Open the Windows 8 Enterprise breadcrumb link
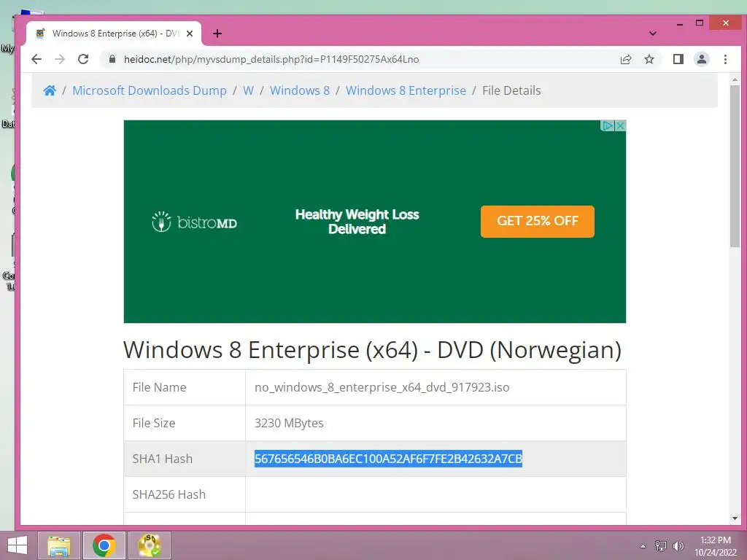747x560 pixels. 406,90
